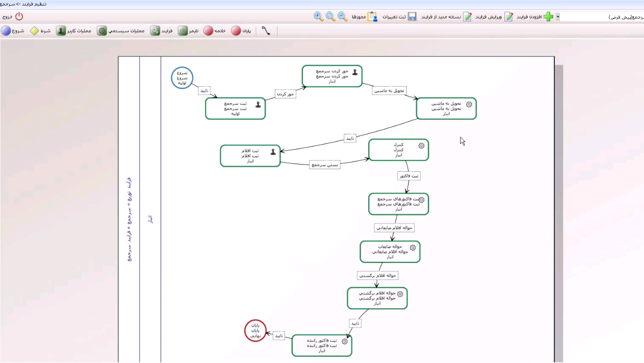The width and height of the screenshot is (644, 363).
Task: Open permissions (مجوزها) clipboard icon
Action: click(x=372, y=17)
